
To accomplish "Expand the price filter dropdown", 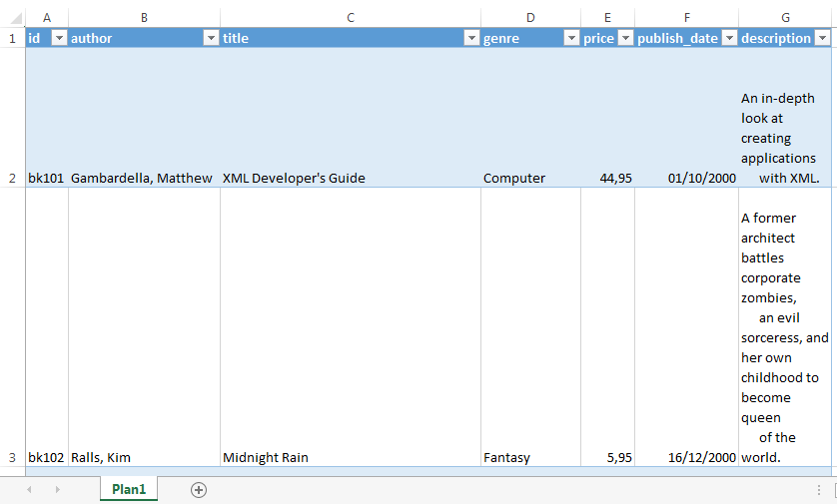I will coord(625,38).
